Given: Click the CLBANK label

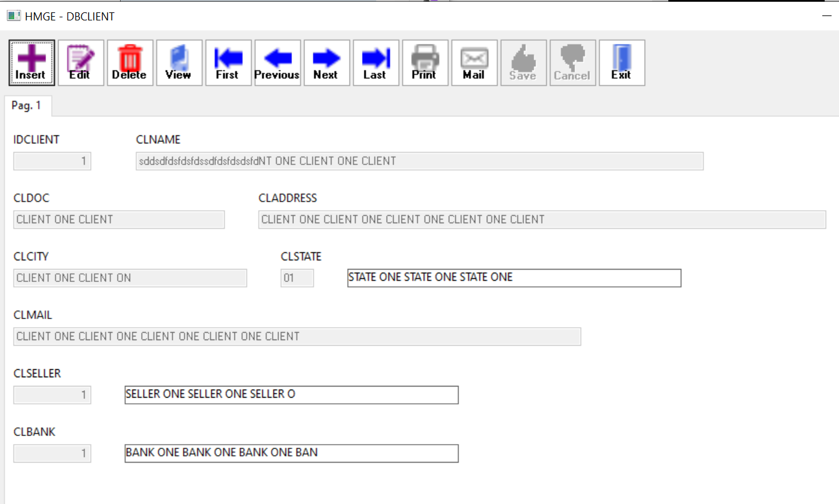Looking at the screenshot, I should tap(35, 432).
